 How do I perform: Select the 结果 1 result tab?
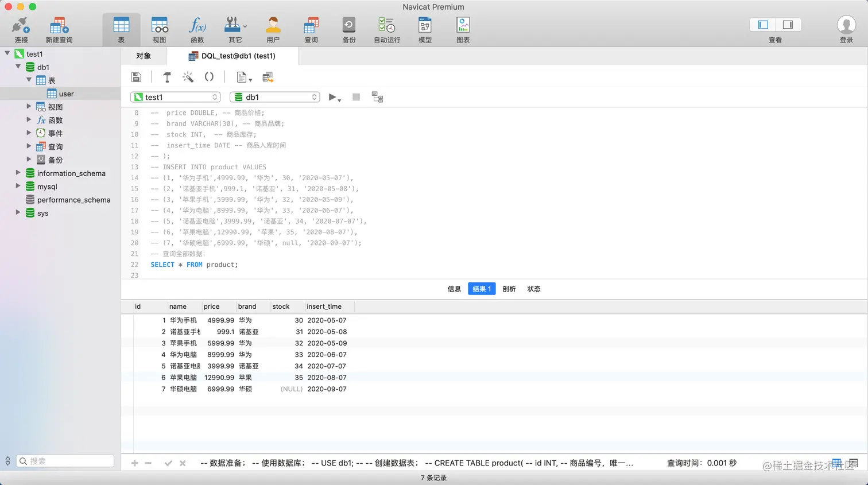tap(482, 289)
